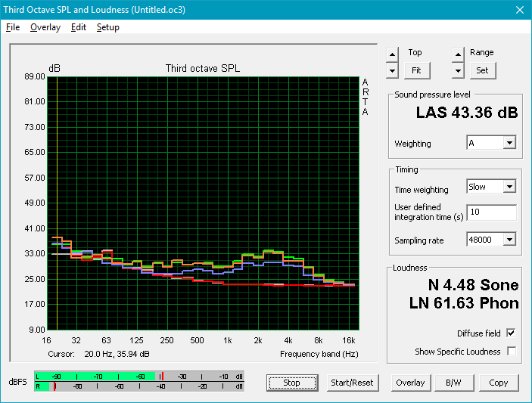
Task: Click the Range up arrow stepper
Action: (458, 54)
